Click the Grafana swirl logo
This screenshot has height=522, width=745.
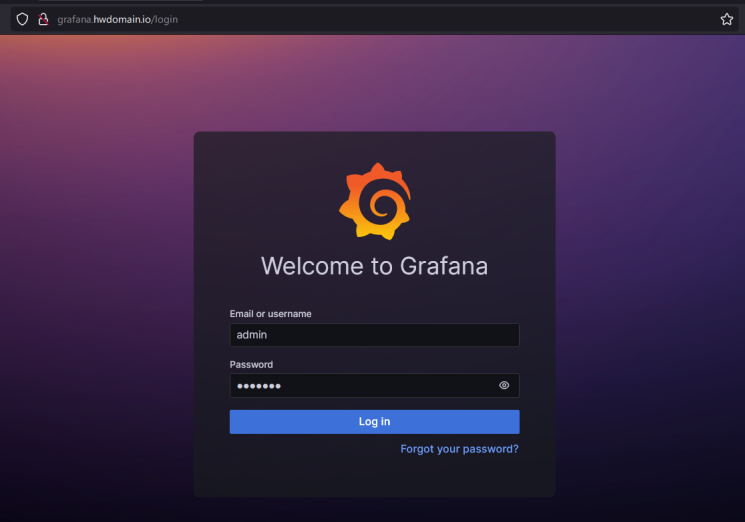[374, 202]
